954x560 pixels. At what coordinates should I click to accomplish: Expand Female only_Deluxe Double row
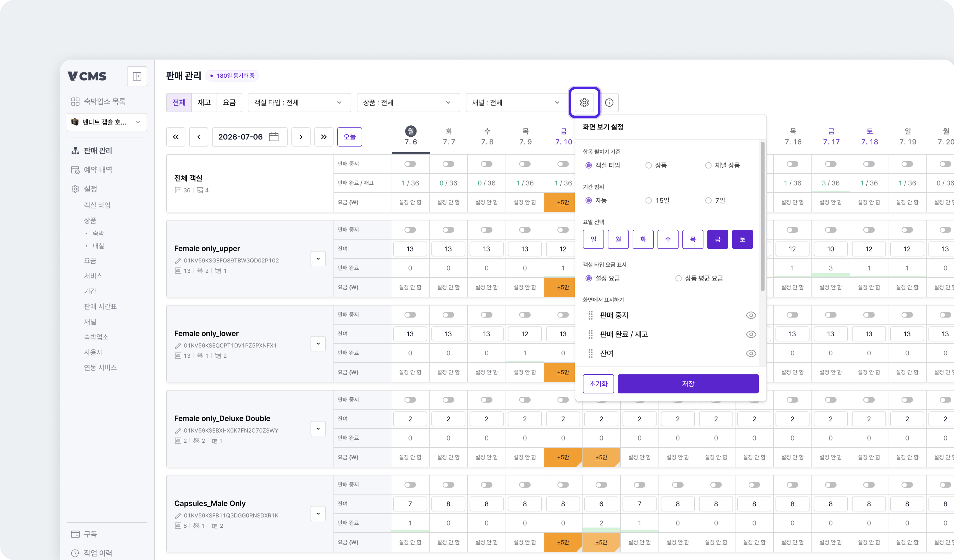[x=318, y=428]
